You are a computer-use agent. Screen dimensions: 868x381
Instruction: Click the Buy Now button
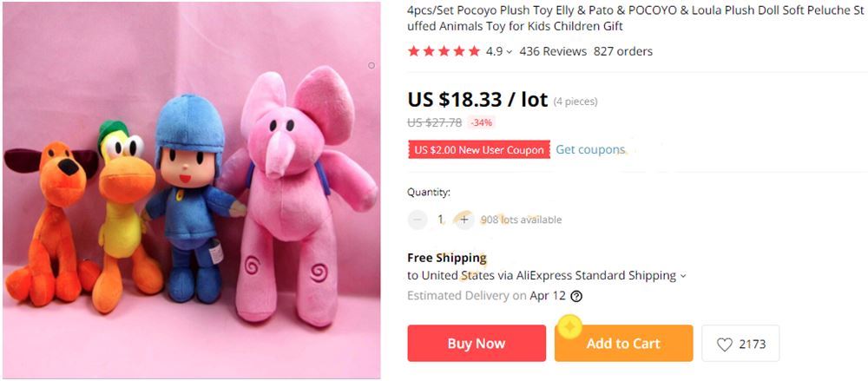pos(477,344)
